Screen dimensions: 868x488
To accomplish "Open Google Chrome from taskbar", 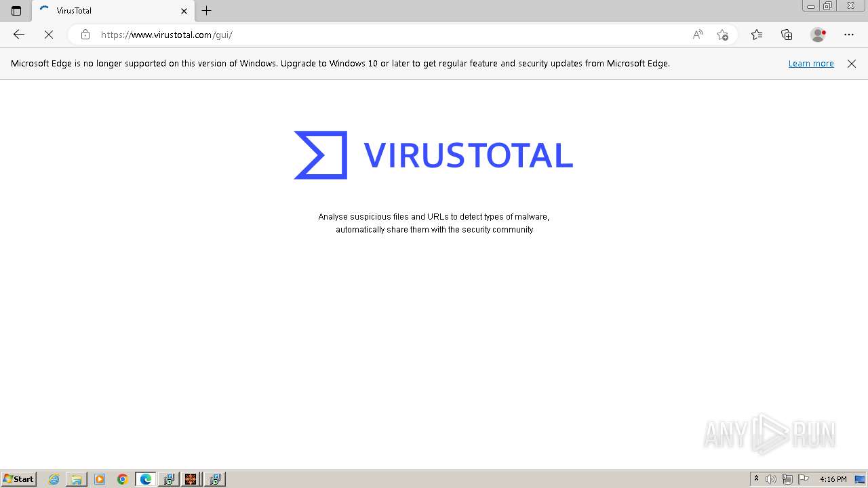I will coord(123,479).
